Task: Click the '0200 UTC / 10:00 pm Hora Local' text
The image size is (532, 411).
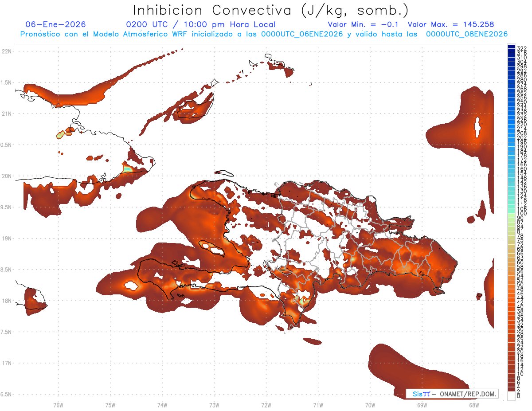Action: point(200,24)
